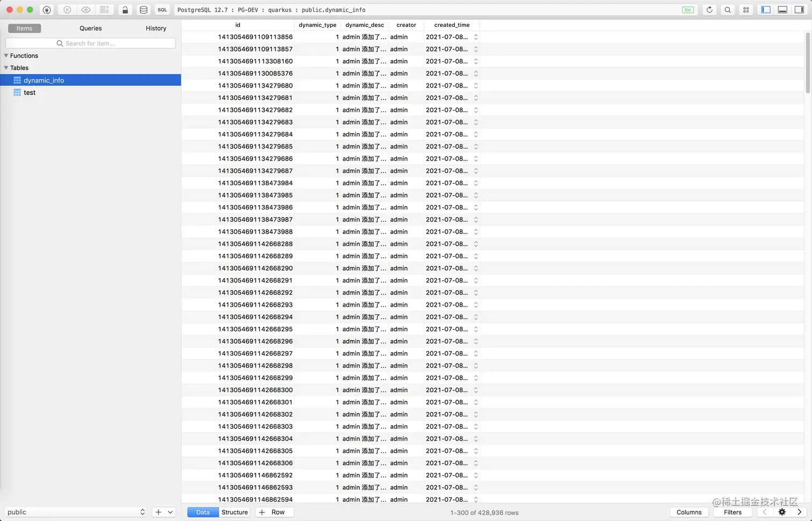Click the green loc connection tag
The image size is (812, 521).
point(688,10)
